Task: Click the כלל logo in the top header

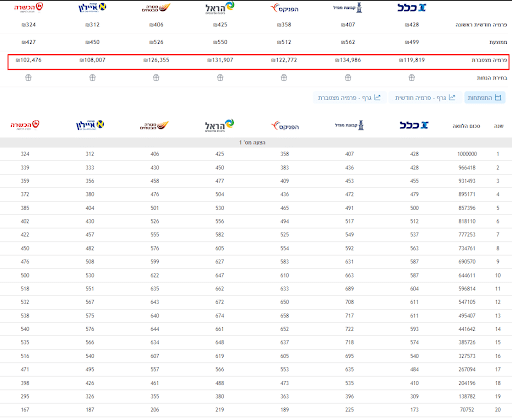Action: [412, 7]
